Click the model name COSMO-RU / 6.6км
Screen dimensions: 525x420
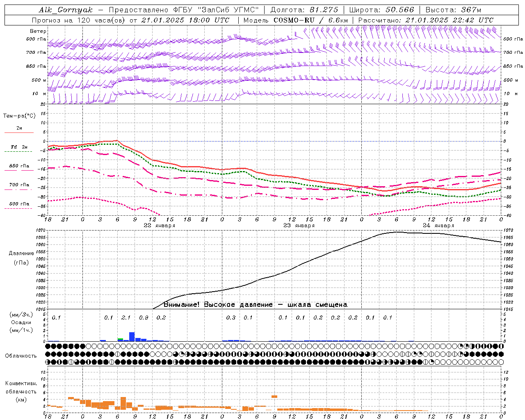(x=311, y=20)
